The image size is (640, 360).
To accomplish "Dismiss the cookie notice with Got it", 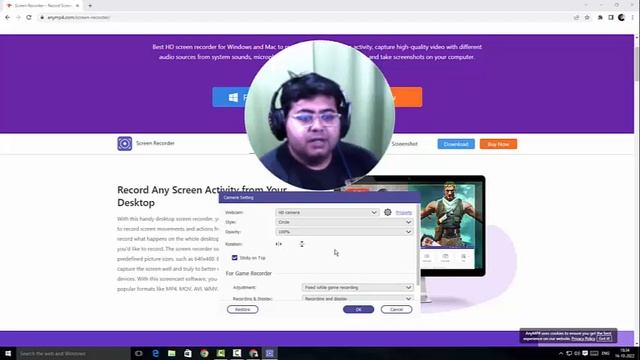I will [x=604, y=339].
